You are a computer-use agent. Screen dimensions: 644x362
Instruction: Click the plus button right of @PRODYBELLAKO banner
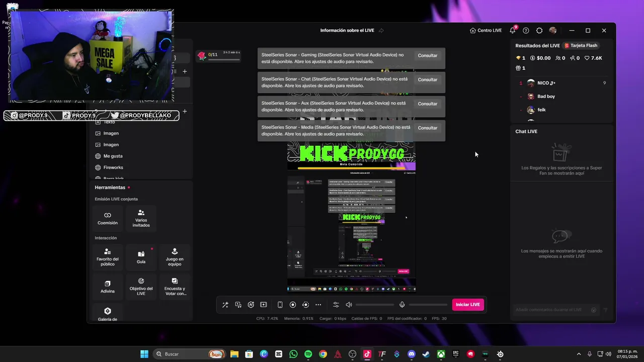click(x=185, y=111)
